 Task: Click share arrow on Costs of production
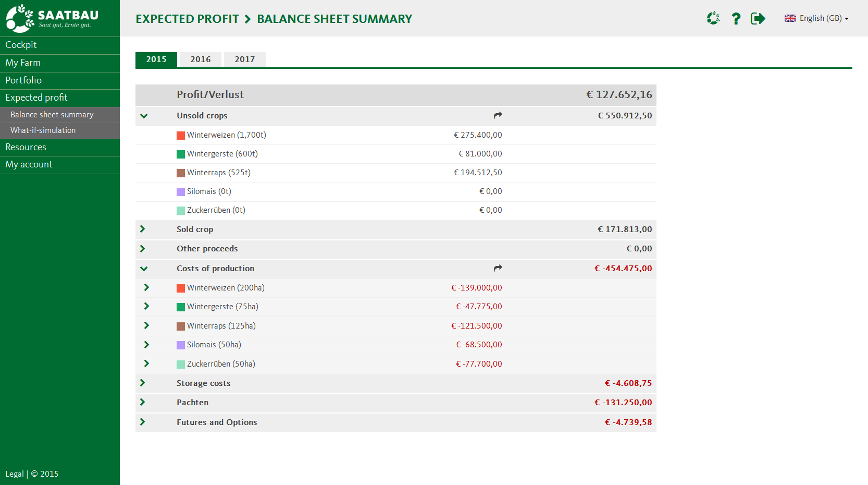(498, 268)
